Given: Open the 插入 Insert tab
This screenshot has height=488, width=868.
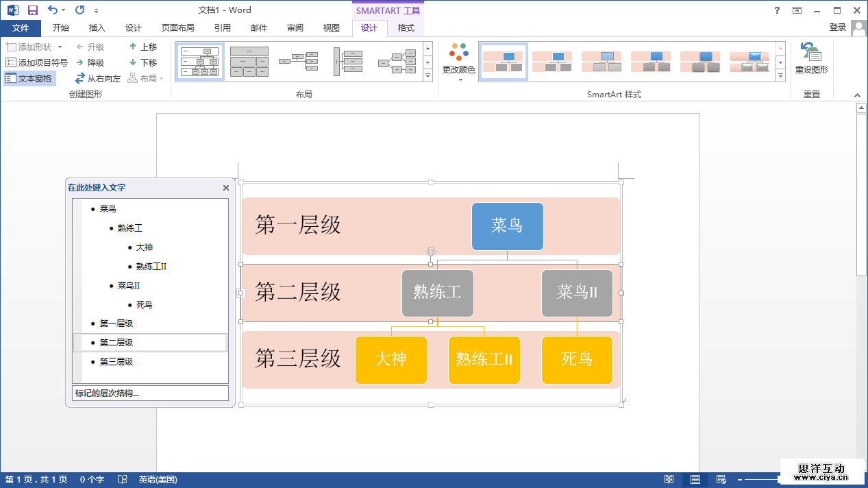Looking at the screenshot, I should coord(97,28).
